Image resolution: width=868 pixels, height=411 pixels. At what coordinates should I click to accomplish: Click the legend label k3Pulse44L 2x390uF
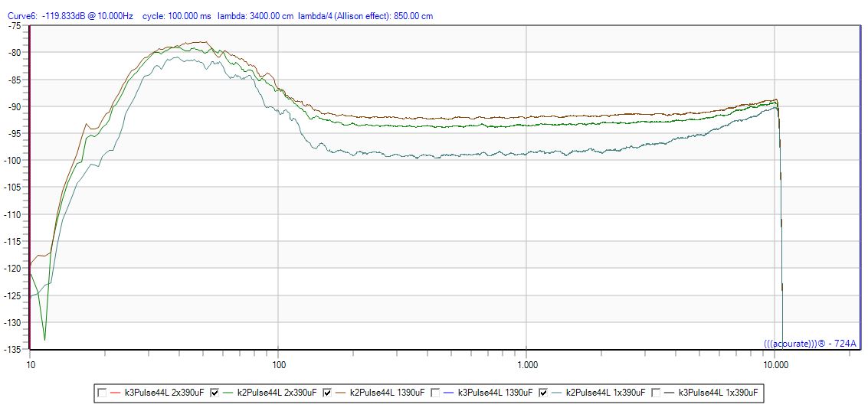pyautogui.click(x=163, y=393)
